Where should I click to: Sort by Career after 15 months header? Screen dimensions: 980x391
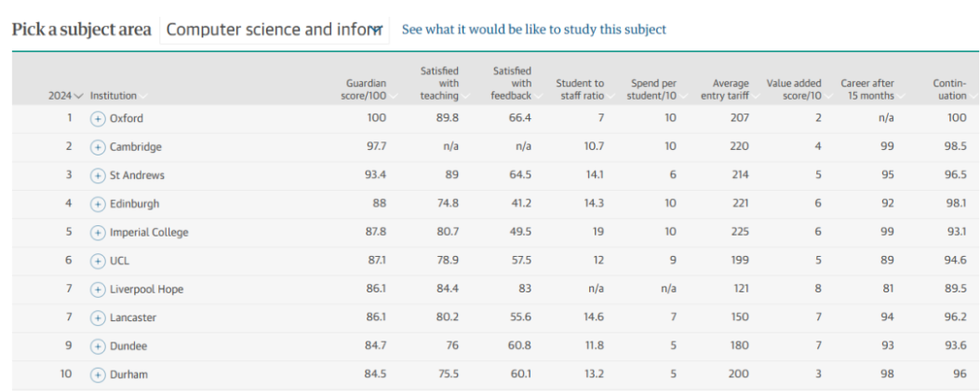point(867,89)
